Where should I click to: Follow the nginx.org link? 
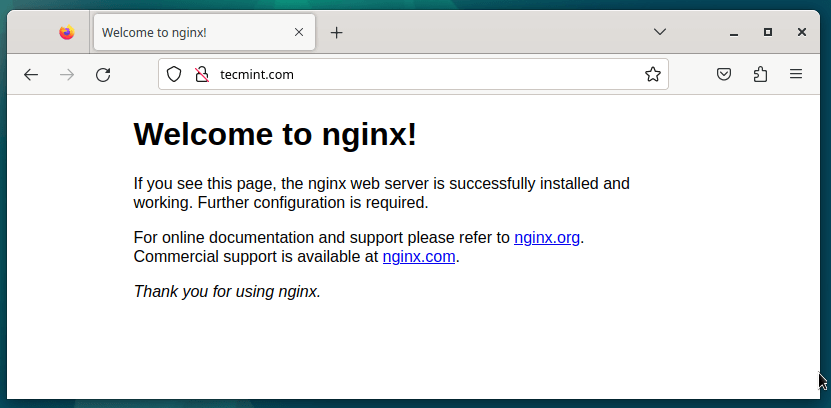coord(547,238)
